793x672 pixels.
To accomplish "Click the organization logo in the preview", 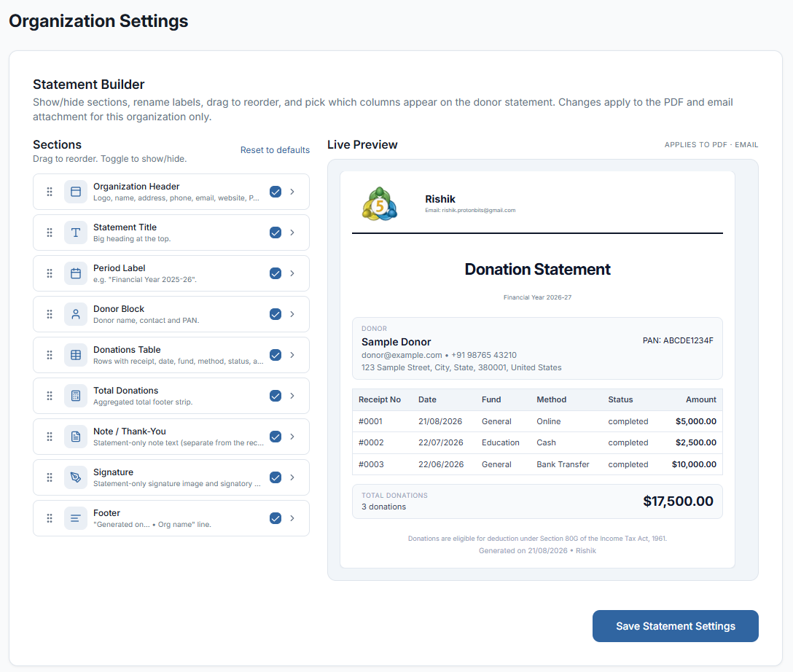I will pos(379,204).
